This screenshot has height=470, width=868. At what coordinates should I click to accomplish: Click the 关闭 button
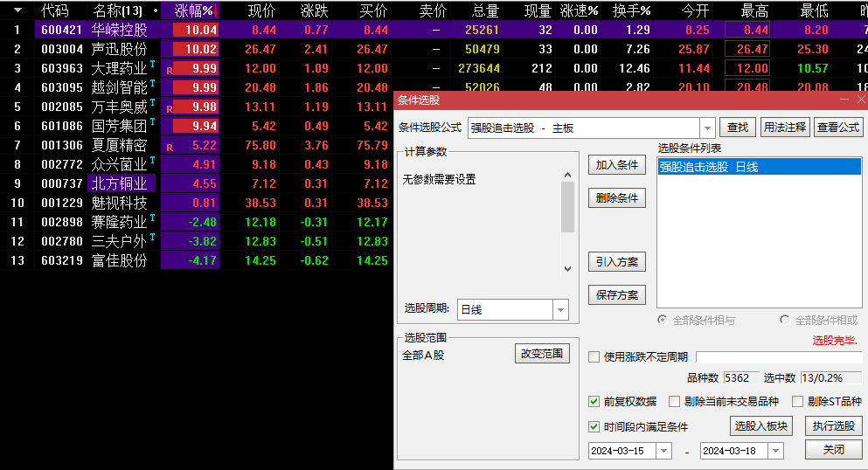[x=834, y=450]
